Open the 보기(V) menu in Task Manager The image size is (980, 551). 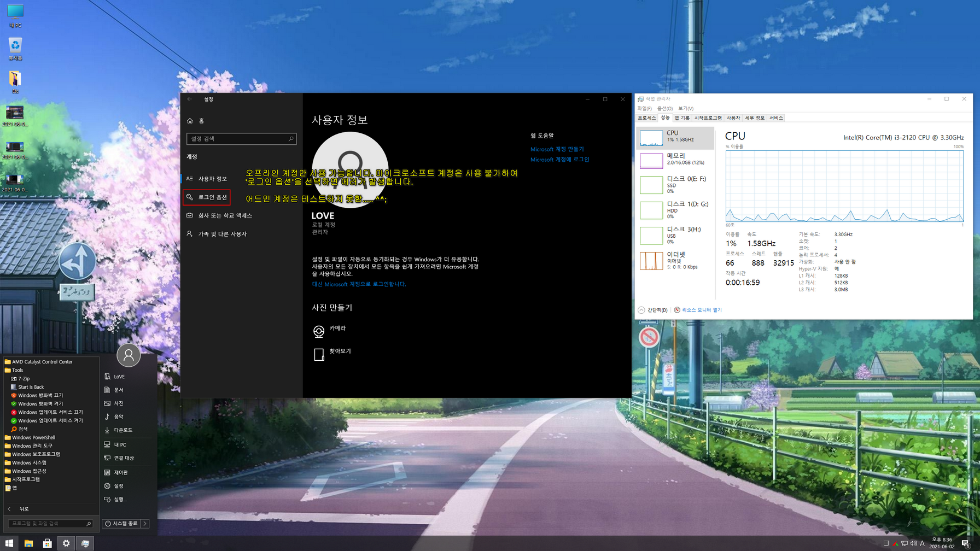pyautogui.click(x=686, y=108)
